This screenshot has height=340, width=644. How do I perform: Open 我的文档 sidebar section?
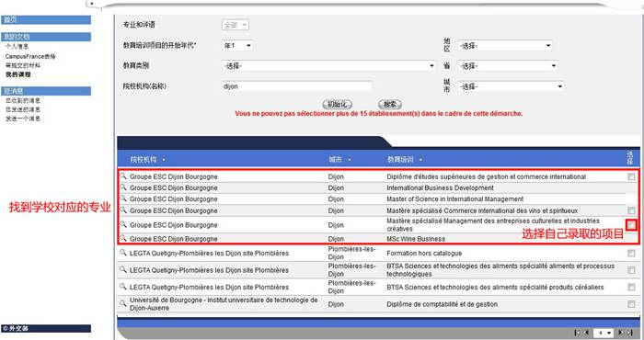point(46,37)
